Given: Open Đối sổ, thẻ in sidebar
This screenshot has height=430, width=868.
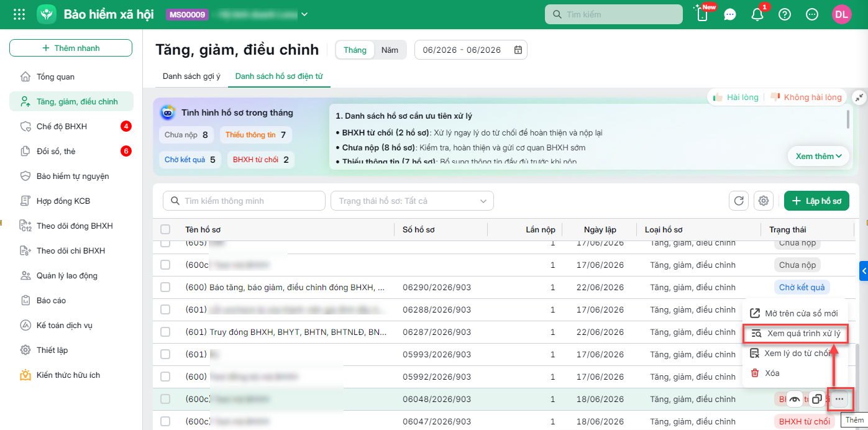Looking at the screenshot, I should (x=71, y=151).
